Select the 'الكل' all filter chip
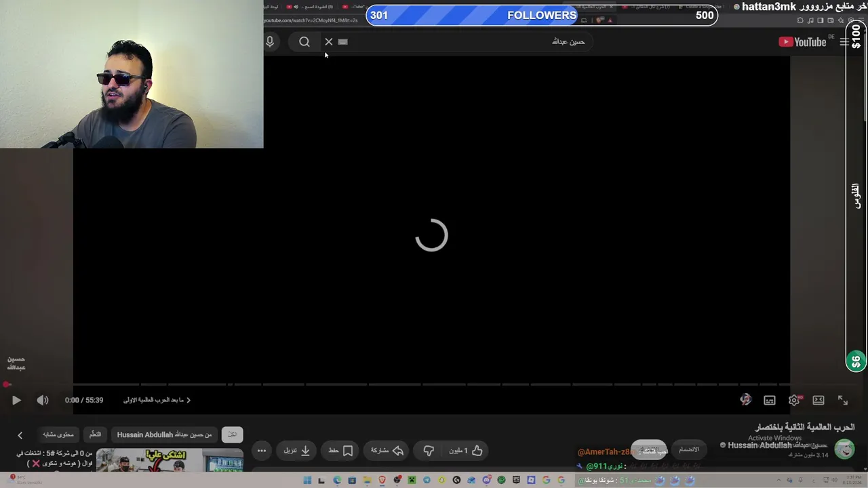The width and height of the screenshot is (868, 488). tap(232, 434)
